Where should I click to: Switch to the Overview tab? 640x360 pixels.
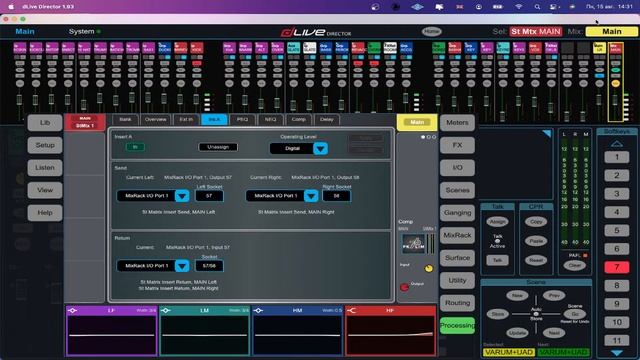pyautogui.click(x=156, y=119)
